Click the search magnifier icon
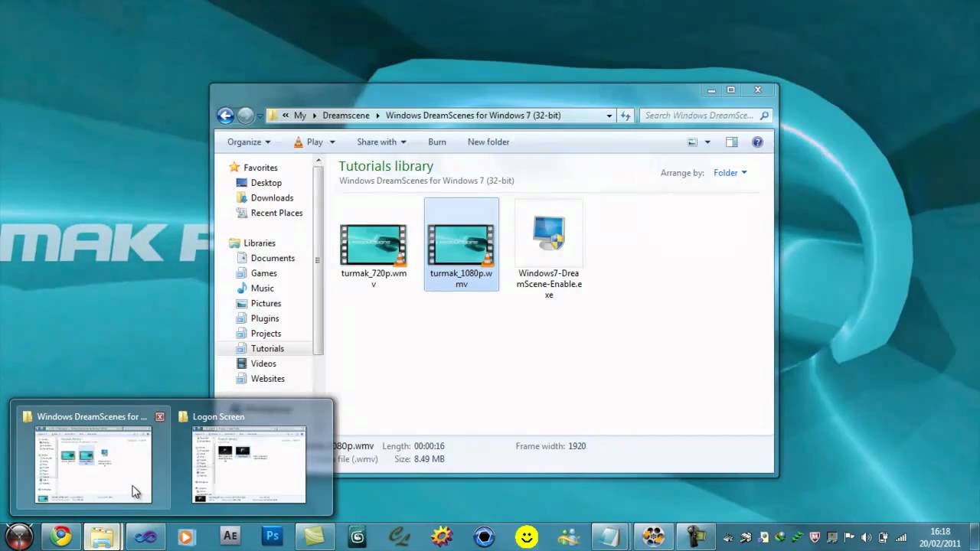 [x=764, y=116]
